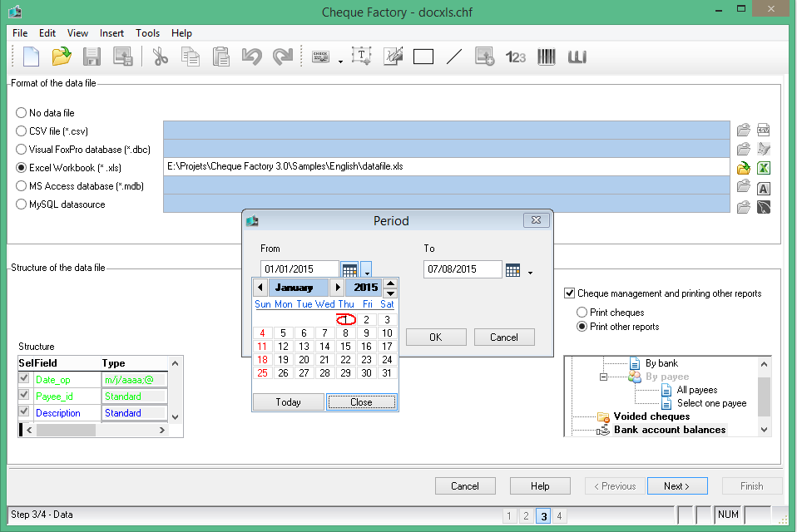Select the Line drawing tool
Image resolution: width=797 pixels, height=532 pixels.
[x=454, y=57]
